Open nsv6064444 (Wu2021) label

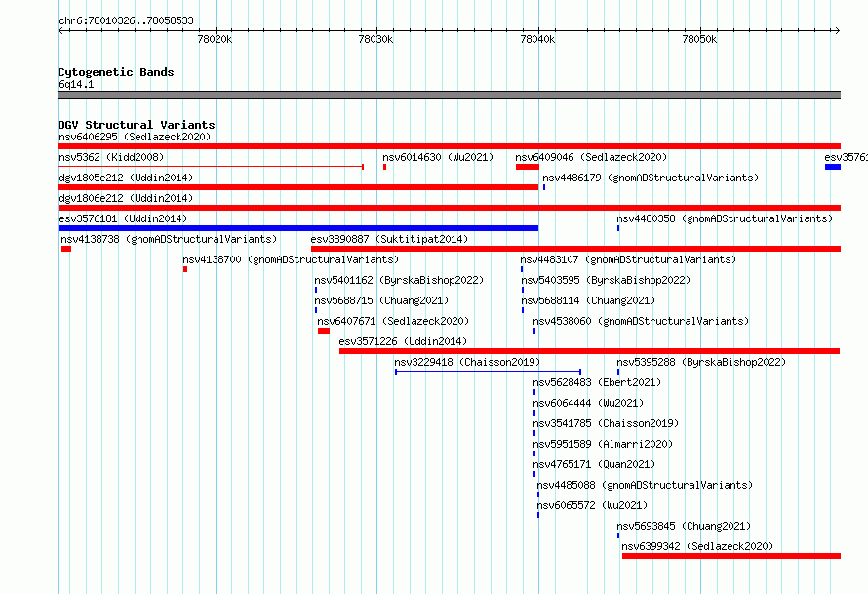(588, 403)
